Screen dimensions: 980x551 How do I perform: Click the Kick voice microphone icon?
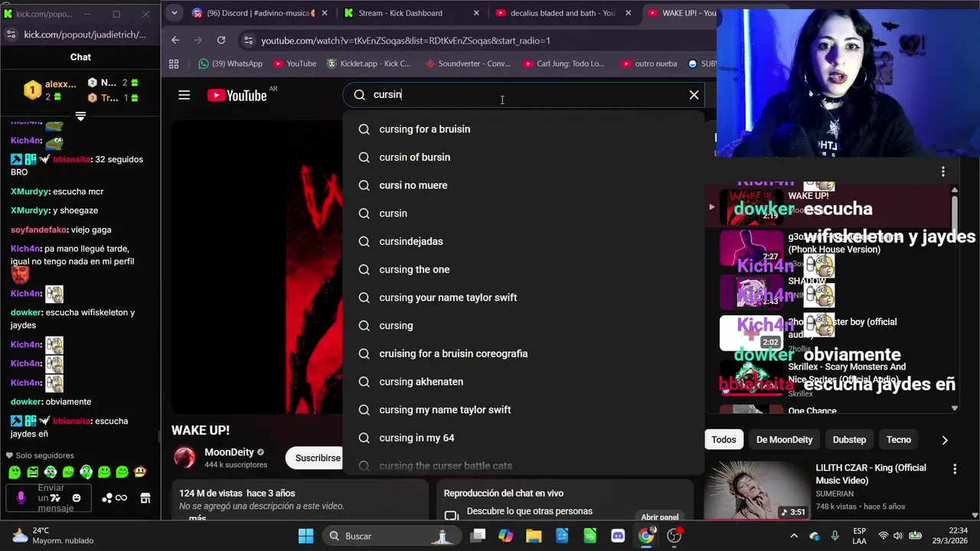coord(21,498)
